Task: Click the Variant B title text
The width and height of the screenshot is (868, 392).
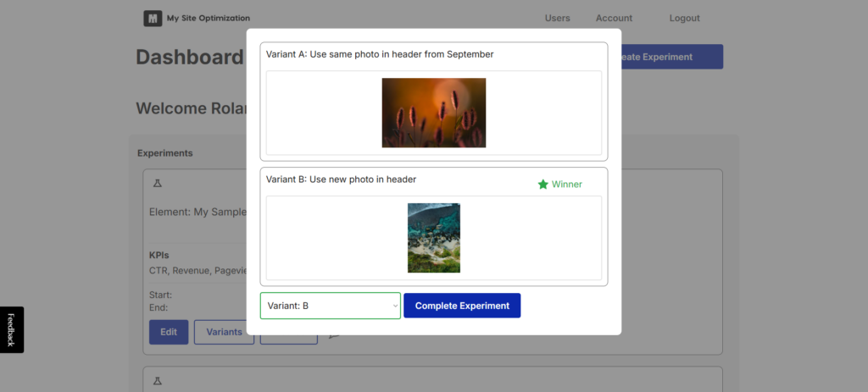Action: pos(341,179)
